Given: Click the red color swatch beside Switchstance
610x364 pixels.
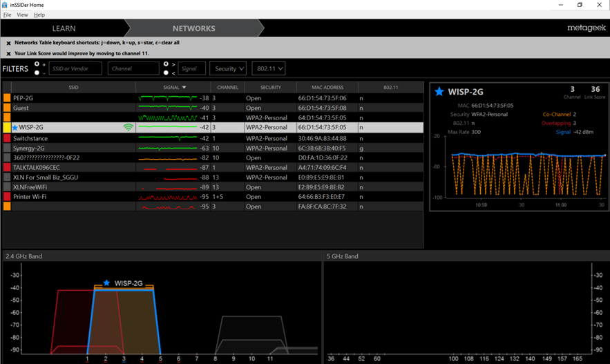Looking at the screenshot, I should pyautogui.click(x=7, y=138).
